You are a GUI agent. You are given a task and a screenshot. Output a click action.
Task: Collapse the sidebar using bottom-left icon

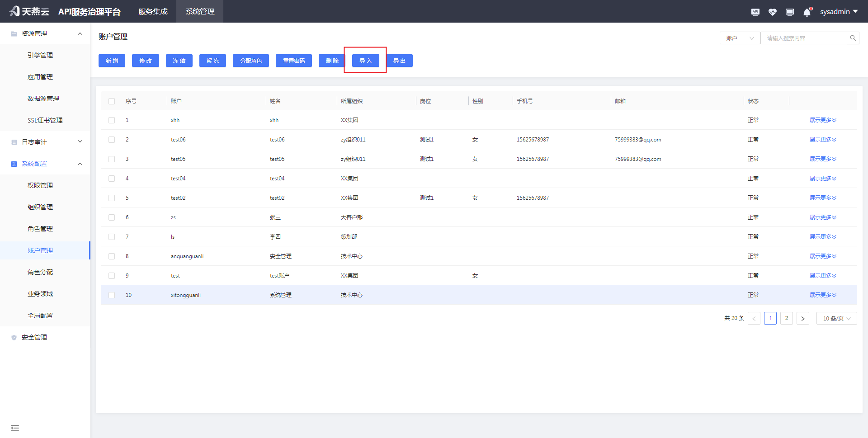pyautogui.click(x=15, y=428)
